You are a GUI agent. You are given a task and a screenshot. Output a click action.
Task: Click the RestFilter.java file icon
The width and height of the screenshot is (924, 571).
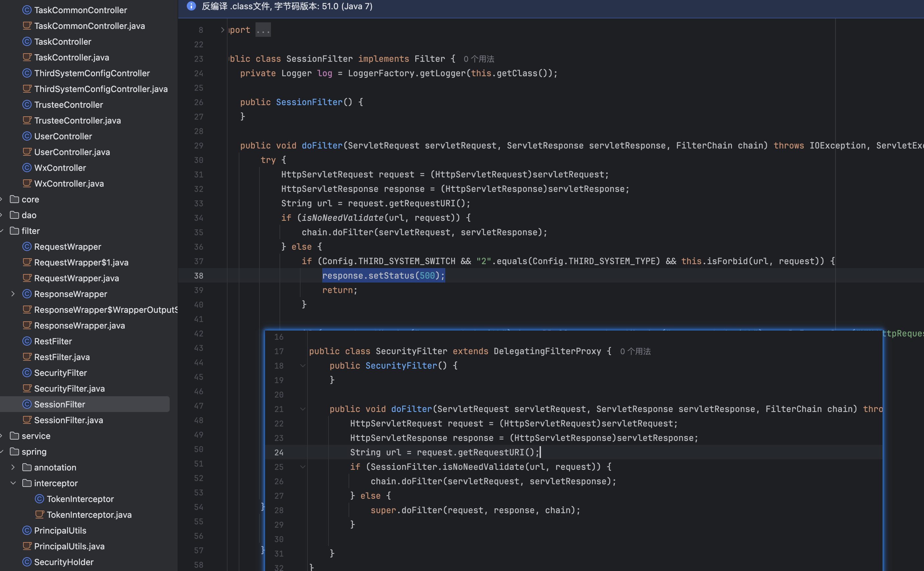coord(27,357)
